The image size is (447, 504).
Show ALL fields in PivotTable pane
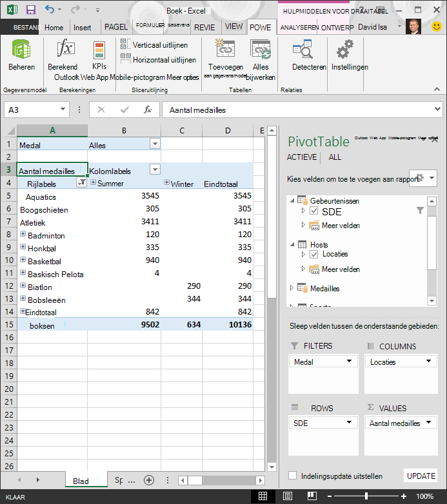click(335, 157)
